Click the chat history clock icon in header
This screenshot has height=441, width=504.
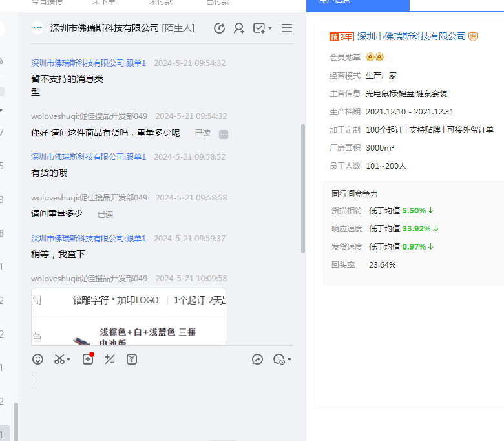(220, 28)
